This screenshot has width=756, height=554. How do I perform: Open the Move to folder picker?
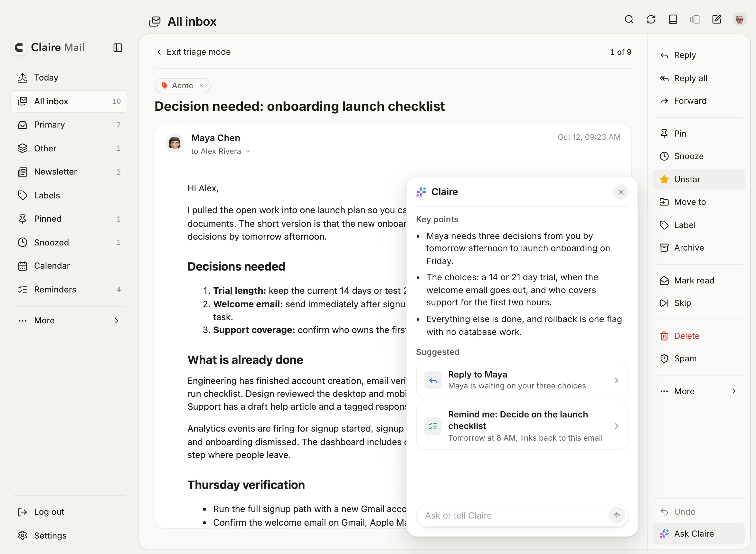[699, 202]
